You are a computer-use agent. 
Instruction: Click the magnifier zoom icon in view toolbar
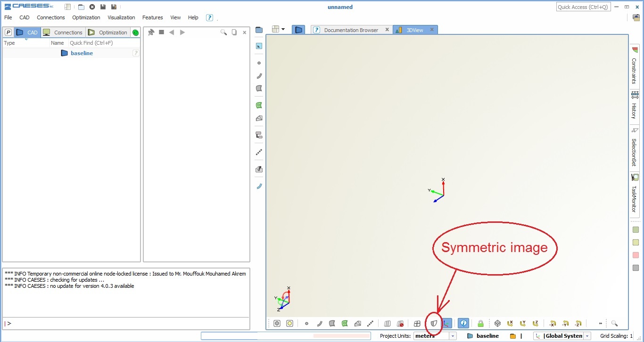point(614,324)
